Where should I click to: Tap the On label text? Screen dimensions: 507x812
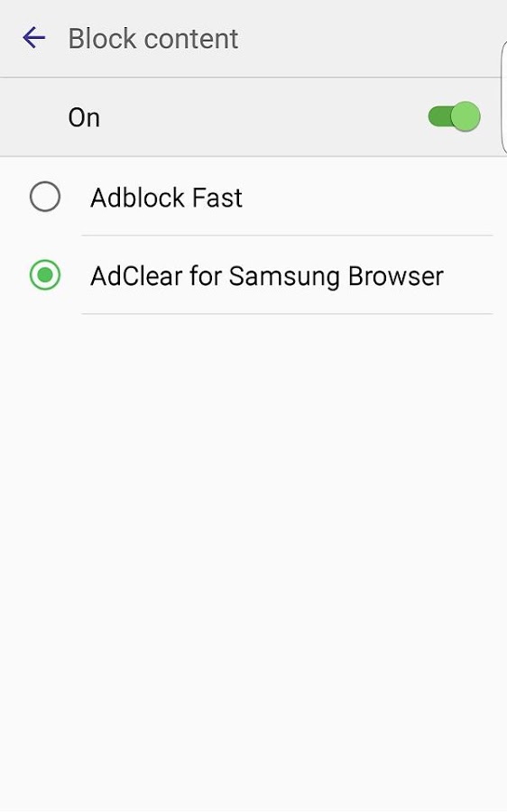[x=84, y=117]
